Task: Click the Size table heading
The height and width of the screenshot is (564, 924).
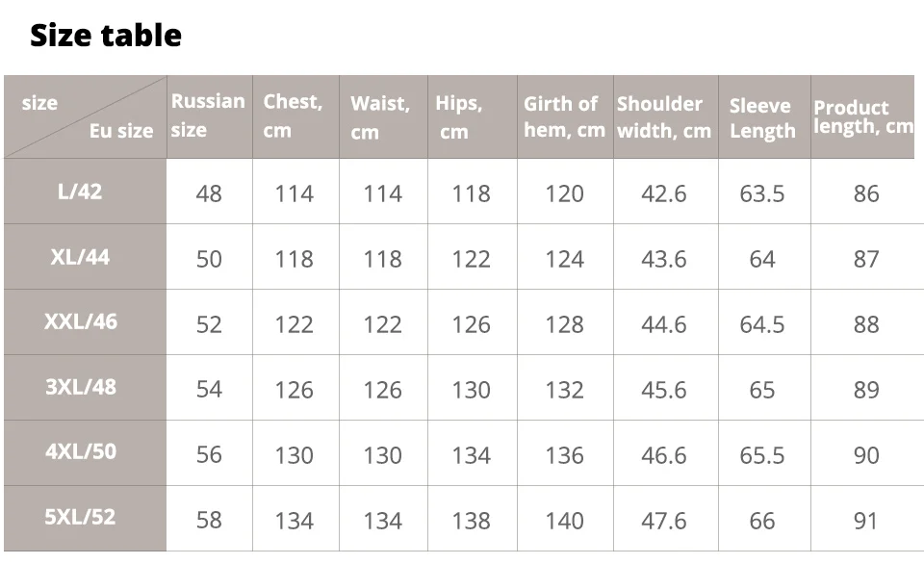Action: tap(106, 36)
